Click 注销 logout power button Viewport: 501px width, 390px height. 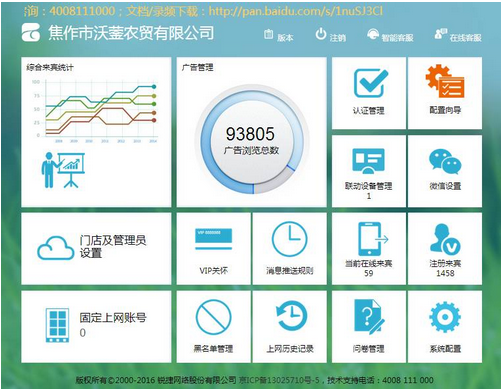330,35
